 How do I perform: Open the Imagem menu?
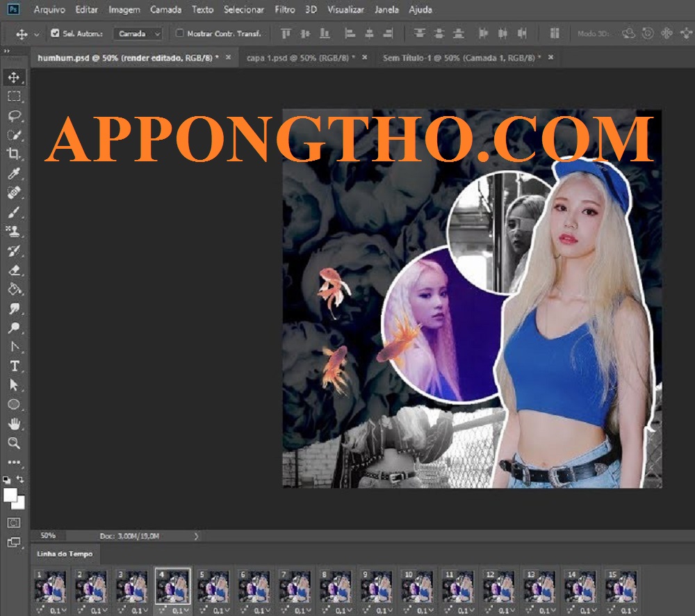[x=124, y=9]
